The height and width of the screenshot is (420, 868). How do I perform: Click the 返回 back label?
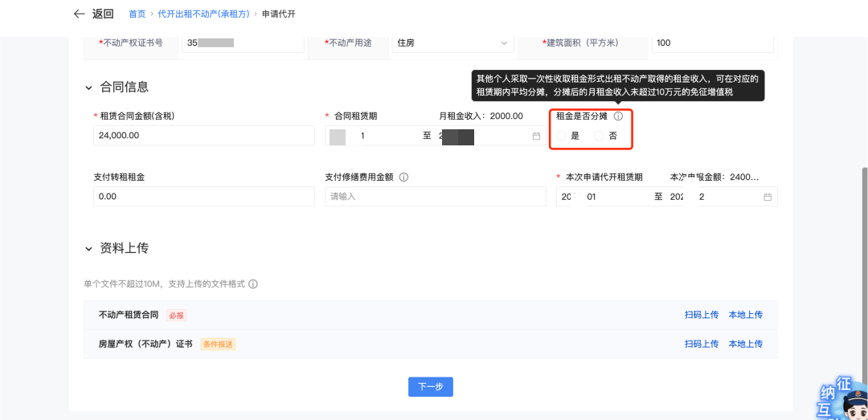(x=103, y=14)
